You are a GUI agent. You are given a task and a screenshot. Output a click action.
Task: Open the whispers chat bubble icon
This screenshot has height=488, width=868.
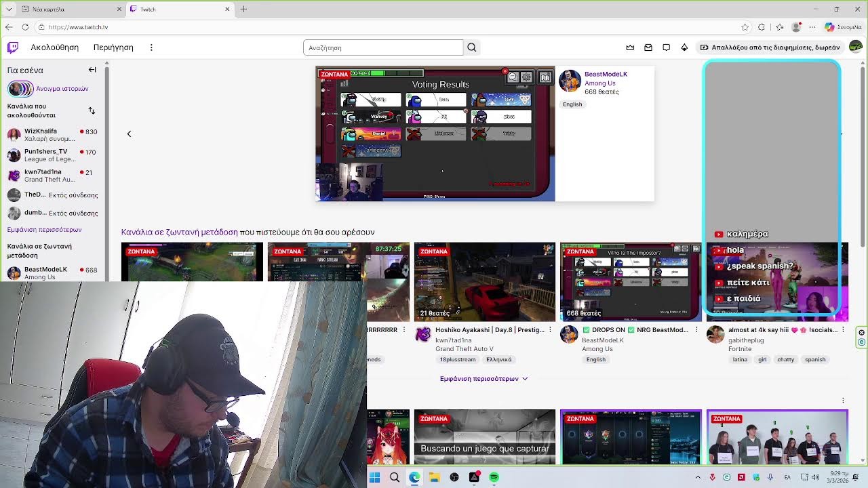coord(666,47)
